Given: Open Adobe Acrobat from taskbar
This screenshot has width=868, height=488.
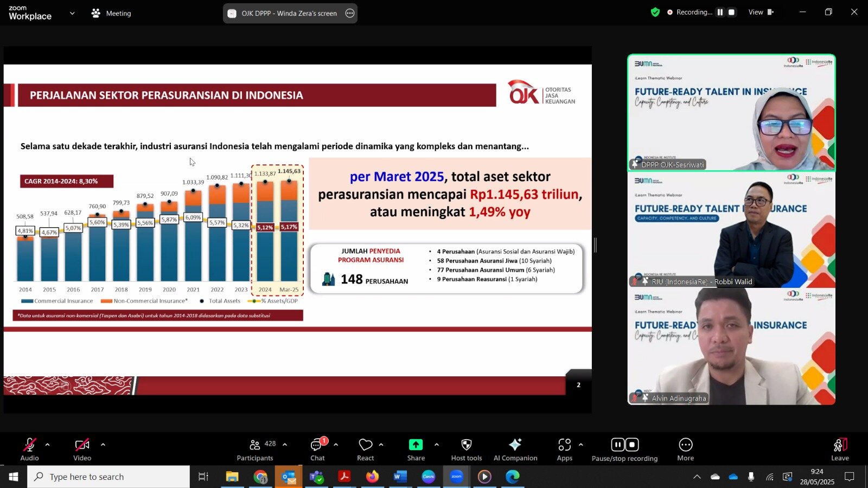Looking at the screenshot, I should [x=344, y=477].
